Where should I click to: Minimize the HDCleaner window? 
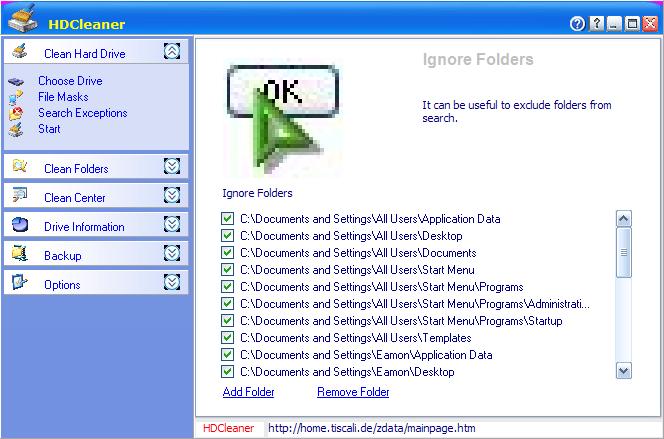(614, 24)
